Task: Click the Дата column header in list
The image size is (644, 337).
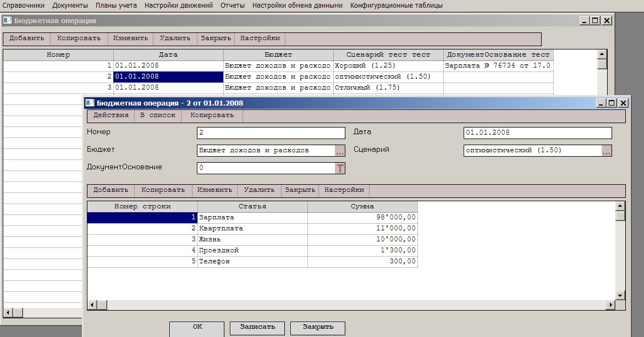Action: [x=168, y=55]
